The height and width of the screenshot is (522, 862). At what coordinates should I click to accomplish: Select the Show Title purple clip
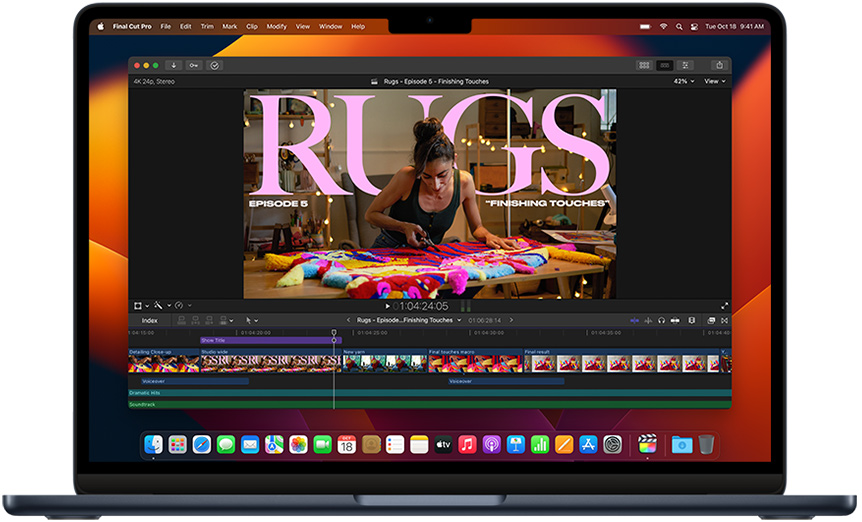(x=270, y=340)
